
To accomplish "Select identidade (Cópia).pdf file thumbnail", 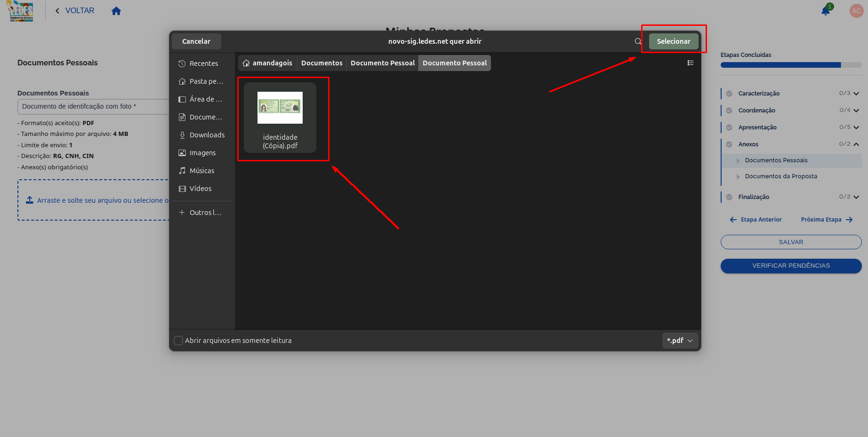I will coord(280,118).
